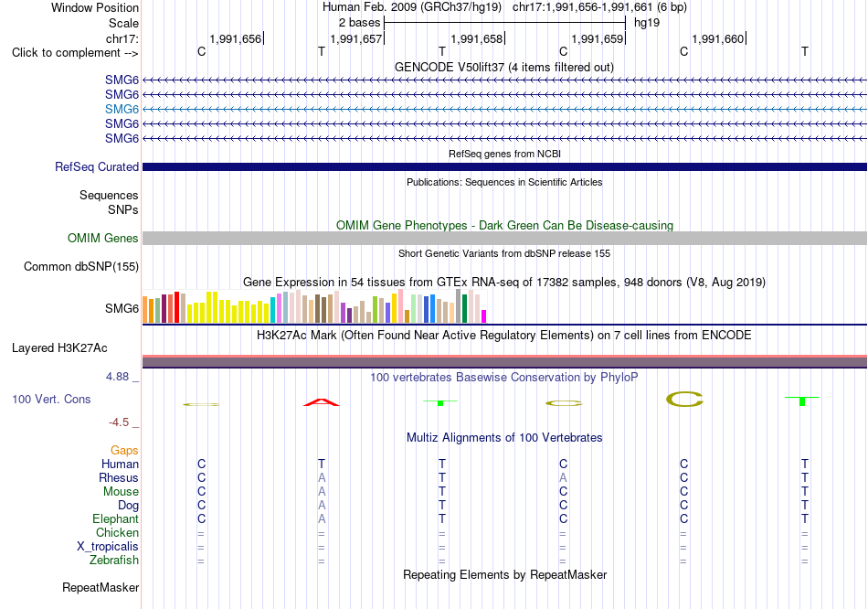Click Short Genetic Variants from dbSNP title
The height and width of the screenshot is (609, 868).
click(504, 253)
